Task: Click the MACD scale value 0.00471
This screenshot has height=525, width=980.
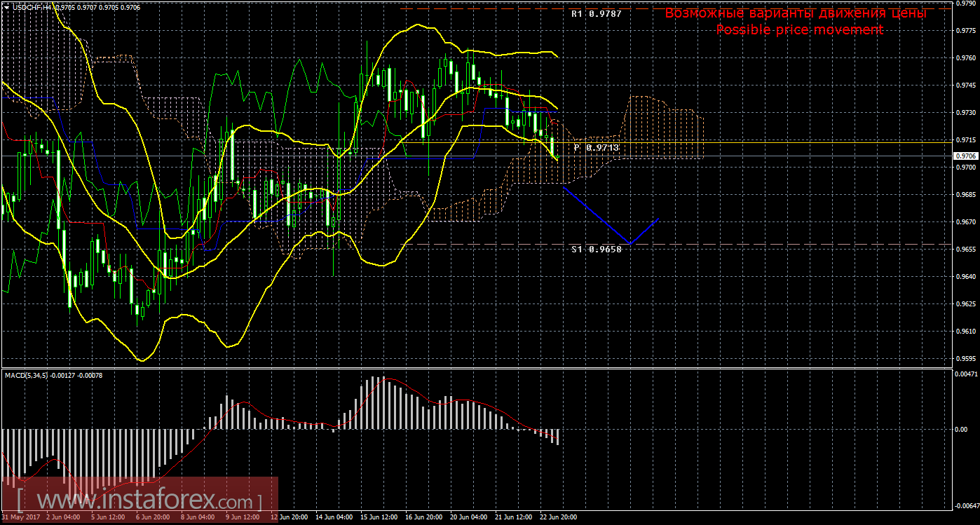Action: click(967, 374)
